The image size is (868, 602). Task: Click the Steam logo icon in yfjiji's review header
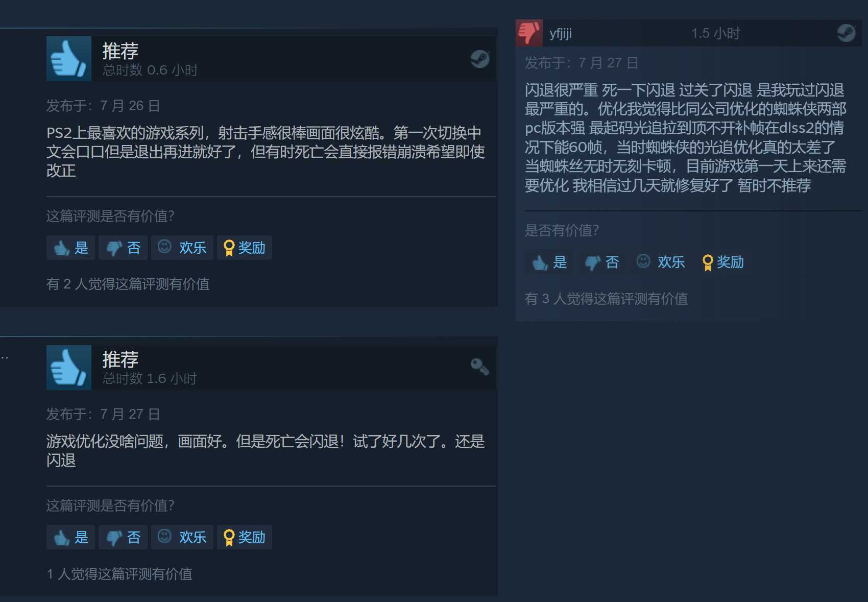pos(847,33)
